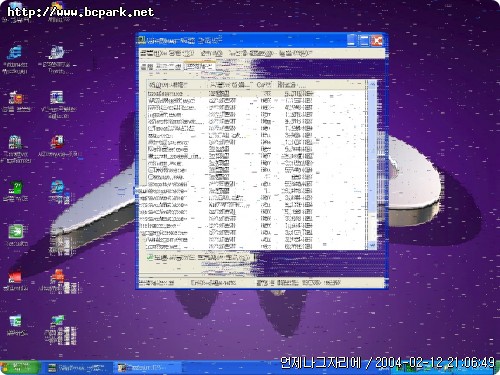Screen dimensions: 500x375
Task: Select the active Task Manager taskbar button
Action: pyautogui.click(x=78, y=368)
